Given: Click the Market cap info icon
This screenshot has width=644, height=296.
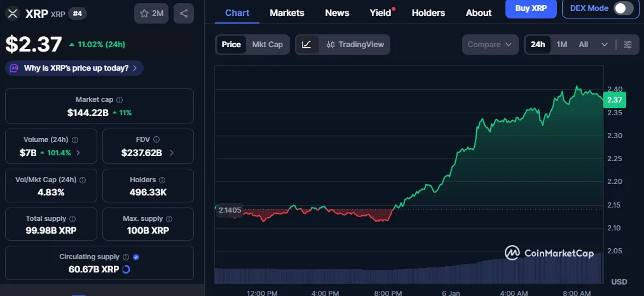Looking at the screenshot, I should pos(120,100).
